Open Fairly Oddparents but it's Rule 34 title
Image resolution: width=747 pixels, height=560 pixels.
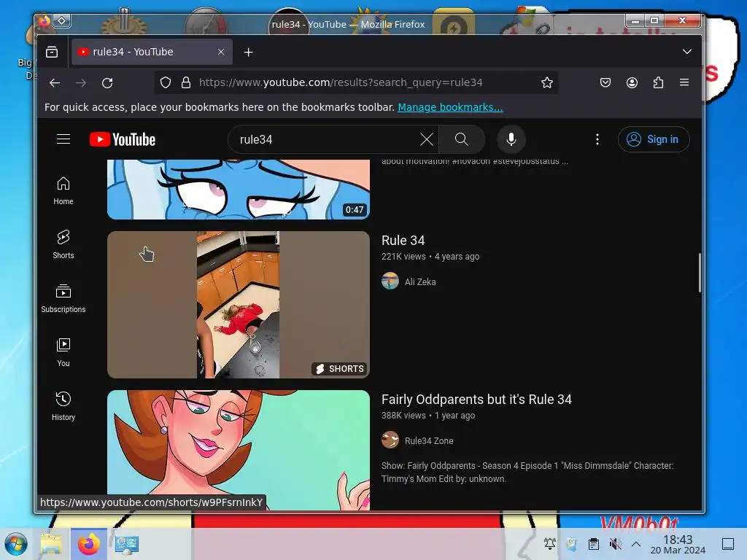[x=476, y=400]
